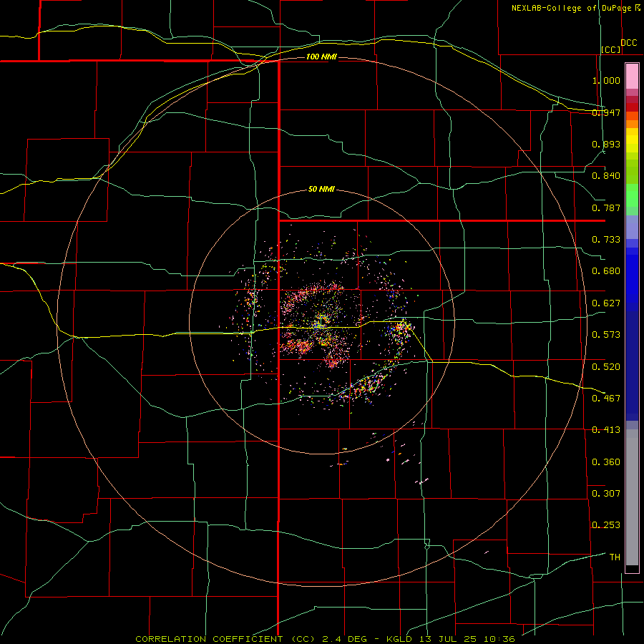Click the 1.000 scale value
The image size is (644, 644).
(606, 80)
